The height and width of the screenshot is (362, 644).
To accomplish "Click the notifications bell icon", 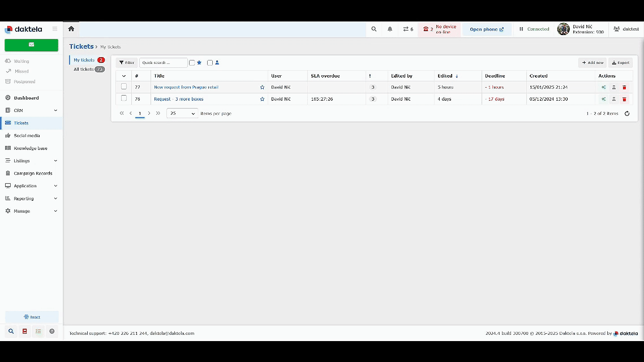I will (x=389, y=29).
